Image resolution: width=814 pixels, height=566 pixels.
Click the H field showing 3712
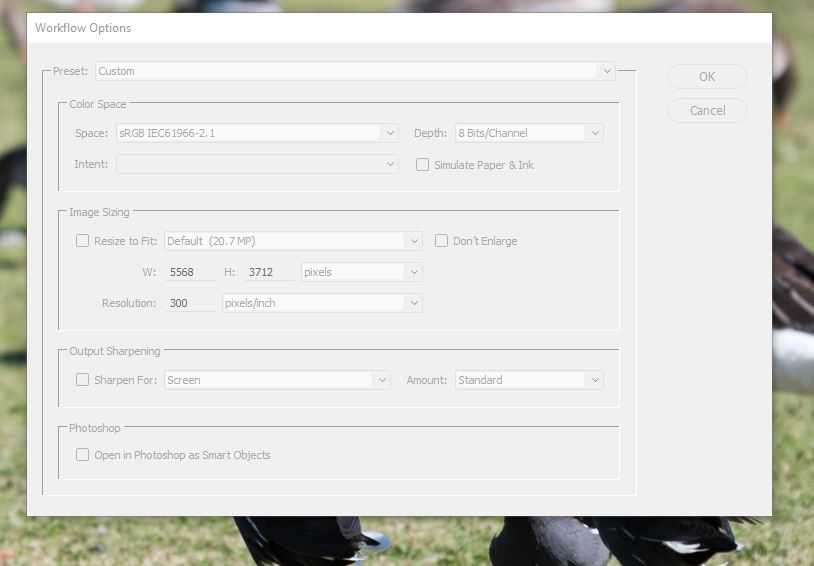[269, 272]
